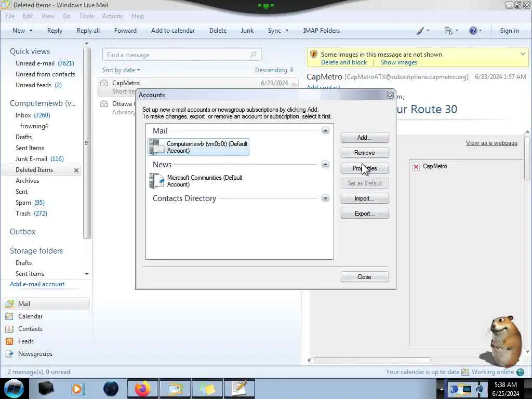
Task: Open the paintbrush color scheme icon
Action: tap(420, 31)
